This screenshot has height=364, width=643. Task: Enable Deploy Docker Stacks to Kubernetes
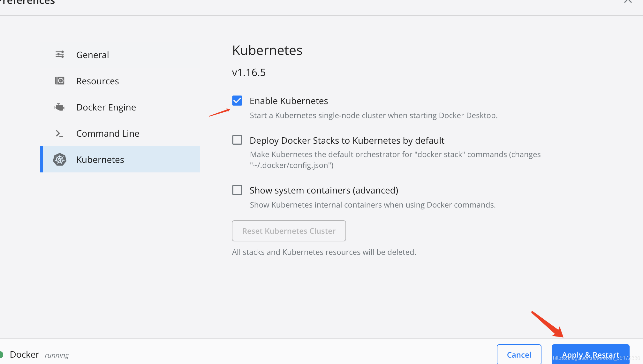(237, 140)
